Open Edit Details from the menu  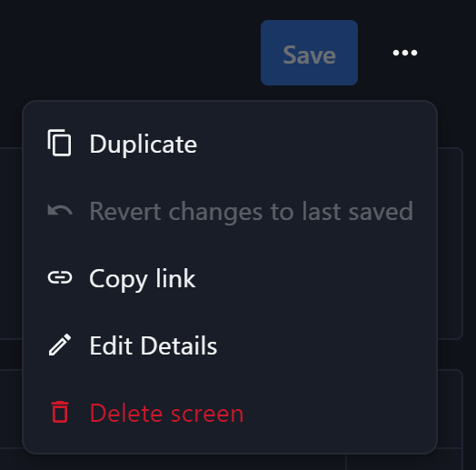coord(230,345)
